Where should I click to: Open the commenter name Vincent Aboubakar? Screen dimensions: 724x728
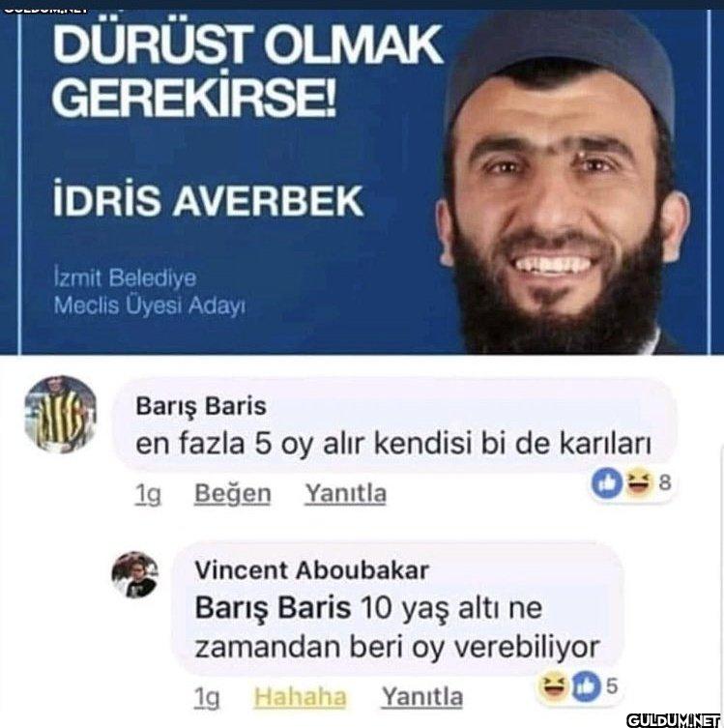(311, 570)
